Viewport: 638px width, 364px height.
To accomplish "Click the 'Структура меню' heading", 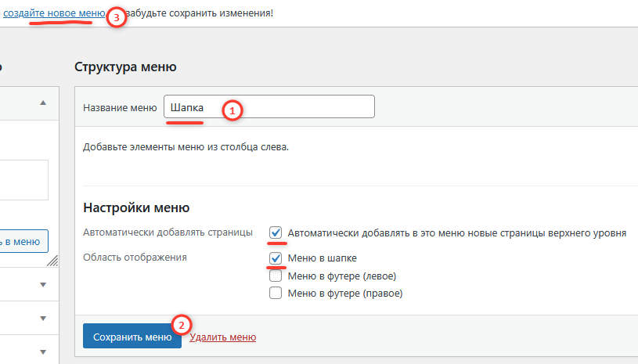I will [x=125, y=67].
